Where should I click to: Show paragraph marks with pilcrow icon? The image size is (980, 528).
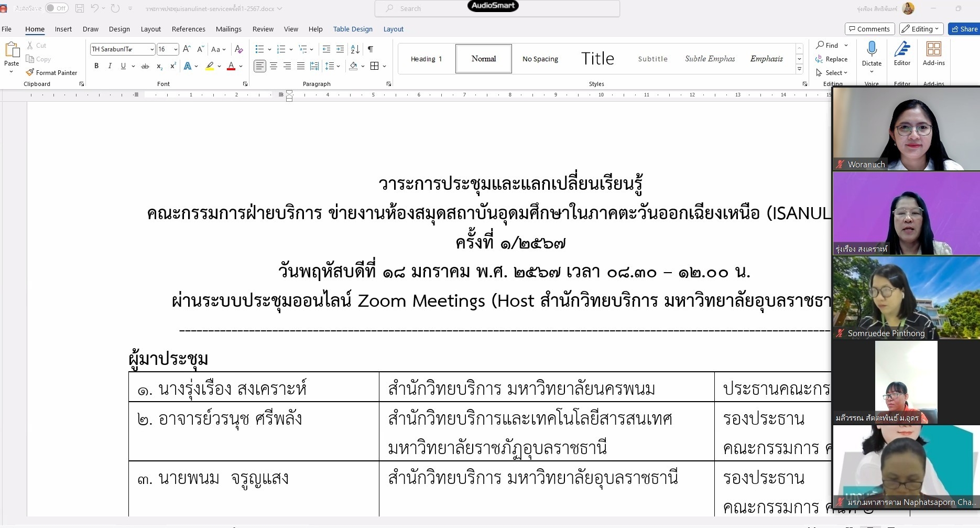point(371,49)
